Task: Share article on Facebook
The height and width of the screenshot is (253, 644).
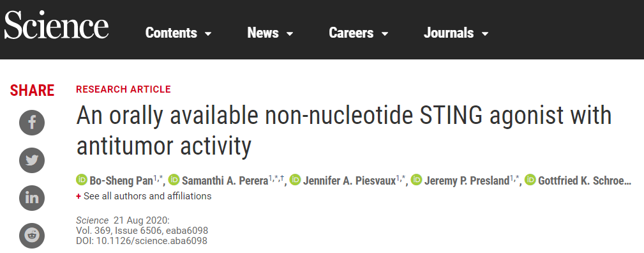Action: [x=32, y=123]
